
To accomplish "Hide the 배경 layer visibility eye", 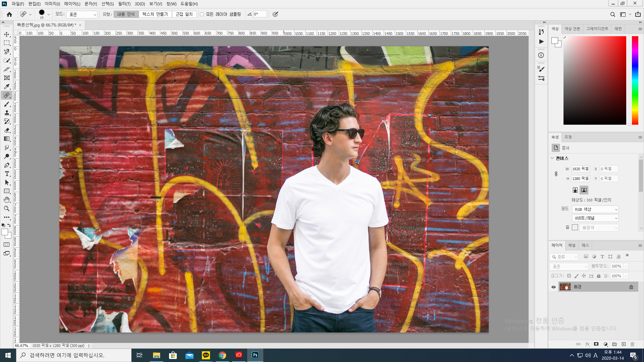I will (x=553, y=287).
